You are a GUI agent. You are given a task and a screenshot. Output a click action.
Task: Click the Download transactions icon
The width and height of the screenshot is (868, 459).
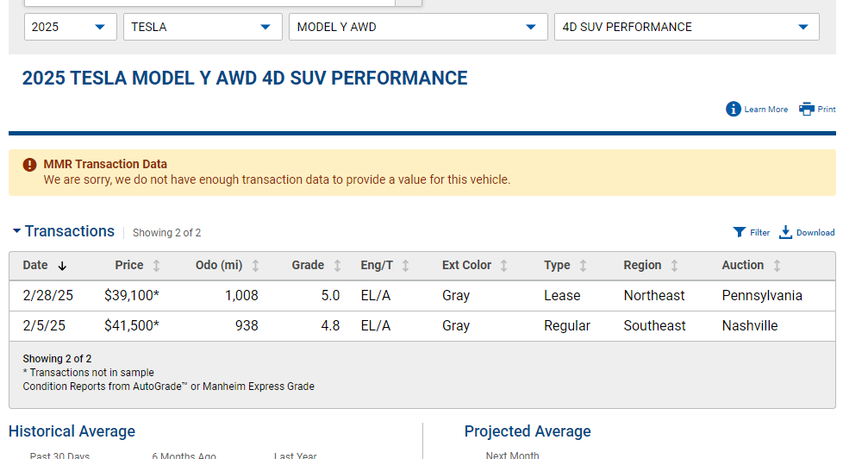click(785, 232)
